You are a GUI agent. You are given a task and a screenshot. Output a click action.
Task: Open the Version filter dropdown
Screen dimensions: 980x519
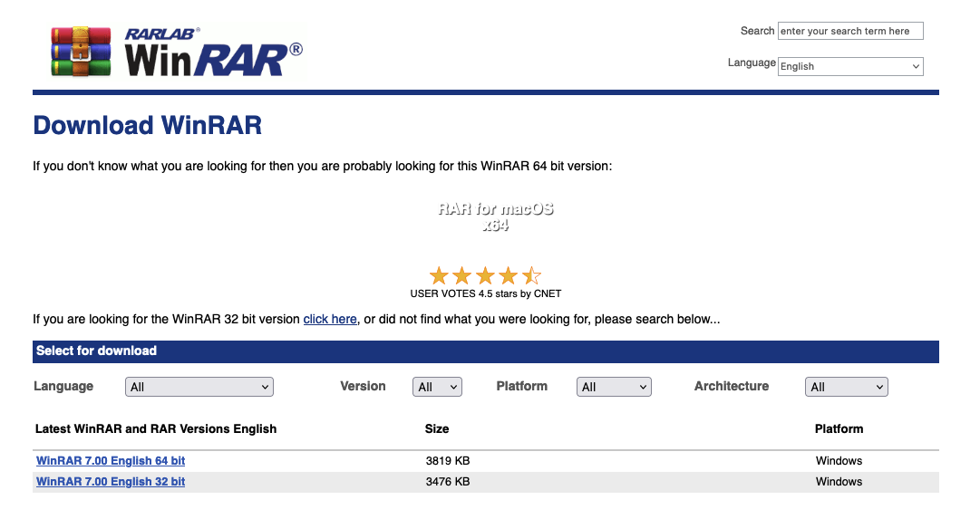pyautogui.click(x=437, y=387)
